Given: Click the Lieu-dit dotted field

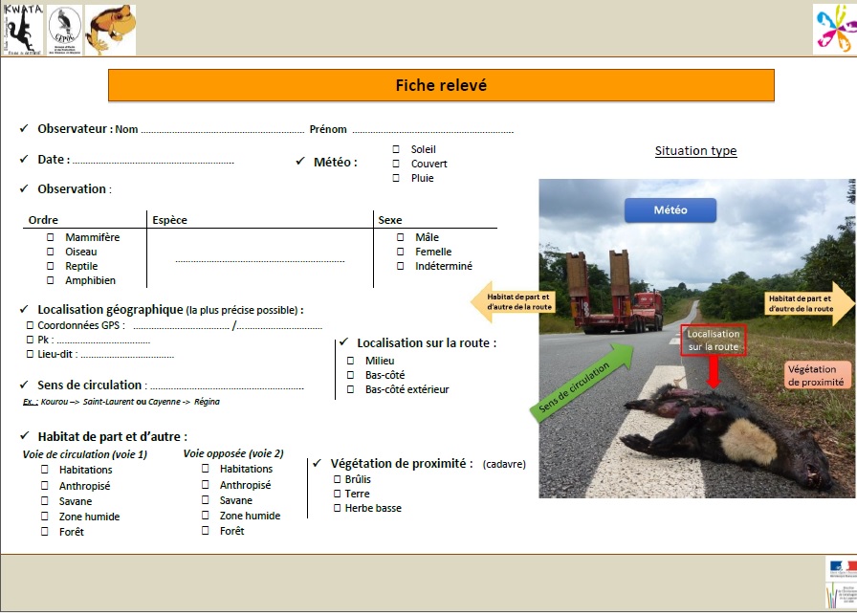Looking at the screenshot, I should point(127,355).
